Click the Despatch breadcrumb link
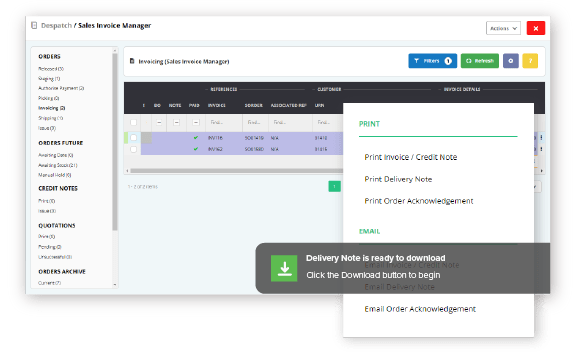This screenshot has width=580, height=360. tap(56, 26)
